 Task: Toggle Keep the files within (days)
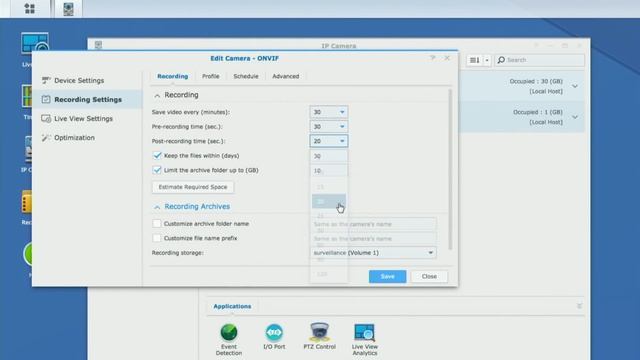click(157, 156)
